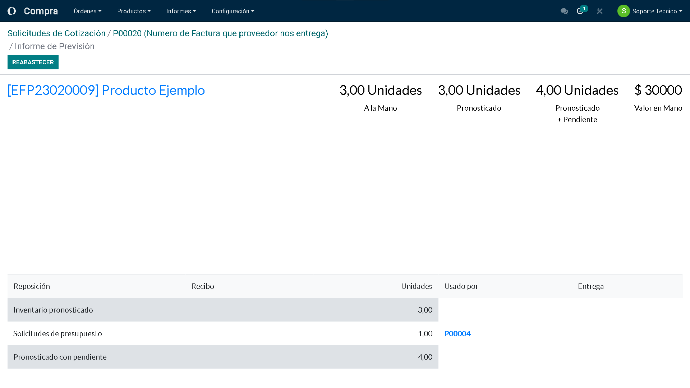
Task: Click the 'Reposición' column header
Action: click(32, 286)
